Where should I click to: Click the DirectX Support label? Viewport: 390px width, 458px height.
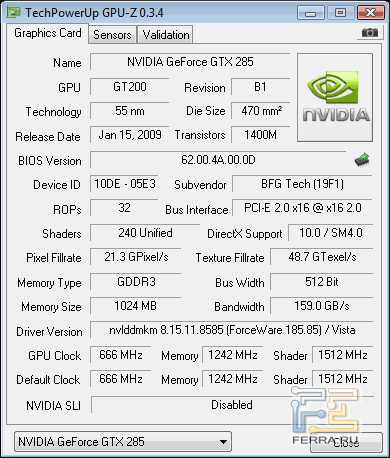pyautogui.click(x=245, y=234)
